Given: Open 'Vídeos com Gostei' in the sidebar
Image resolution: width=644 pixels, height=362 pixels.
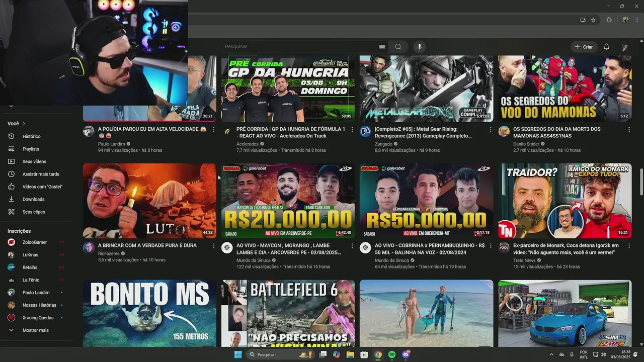Looking at the screenshot, I should point(36,187).
